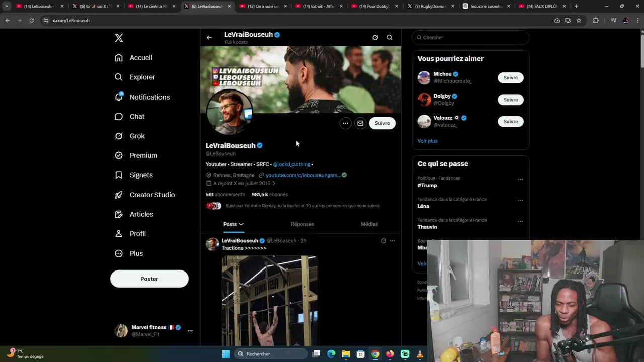Screen dimensions: 644x362
Task: Open the Thauvin trend
Action: click(427, 227)
